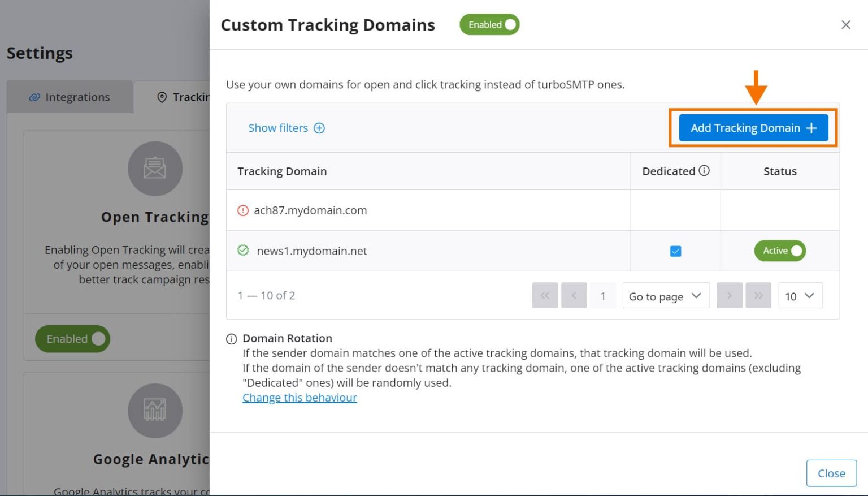Open the rows-per-page dropdown showing 10
Screen dimensions: 868x496
click(800, 295)
